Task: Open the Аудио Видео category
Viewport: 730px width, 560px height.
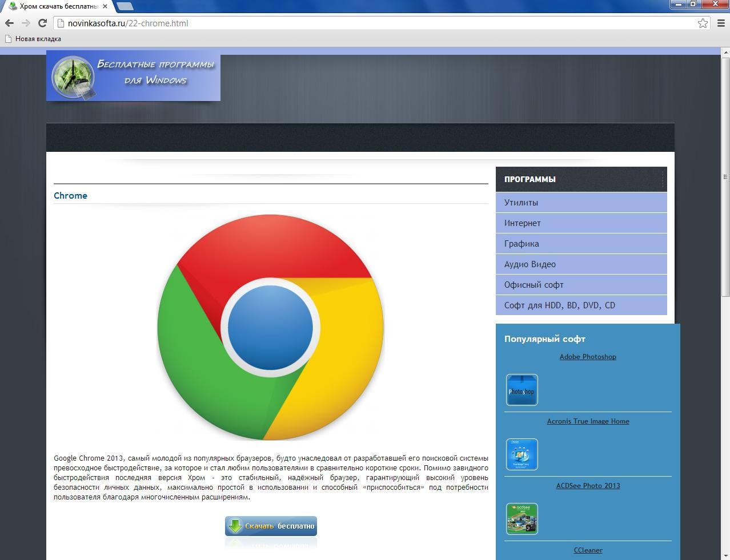Action: (x=581, y=264)
